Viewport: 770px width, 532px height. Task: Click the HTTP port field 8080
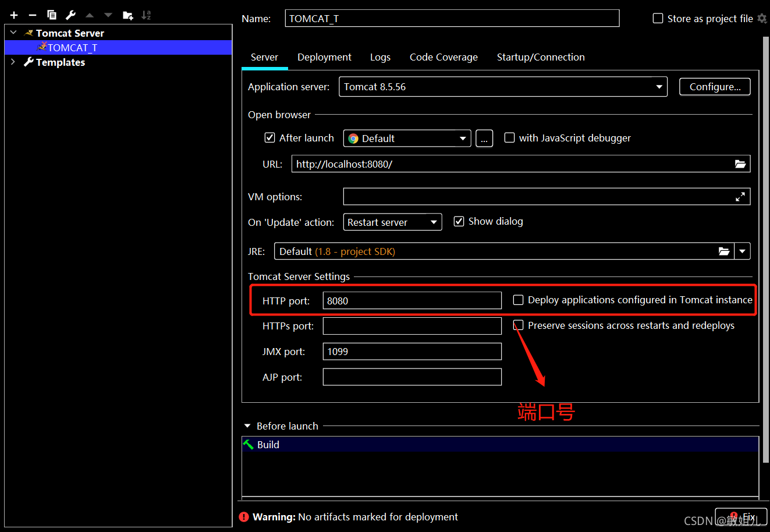click(412, 301)
